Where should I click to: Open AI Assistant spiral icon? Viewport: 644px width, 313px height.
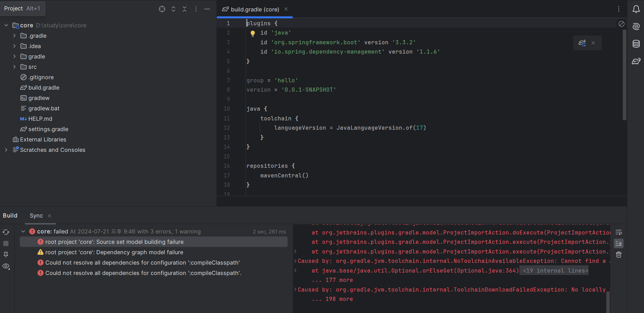click(636, 26)
